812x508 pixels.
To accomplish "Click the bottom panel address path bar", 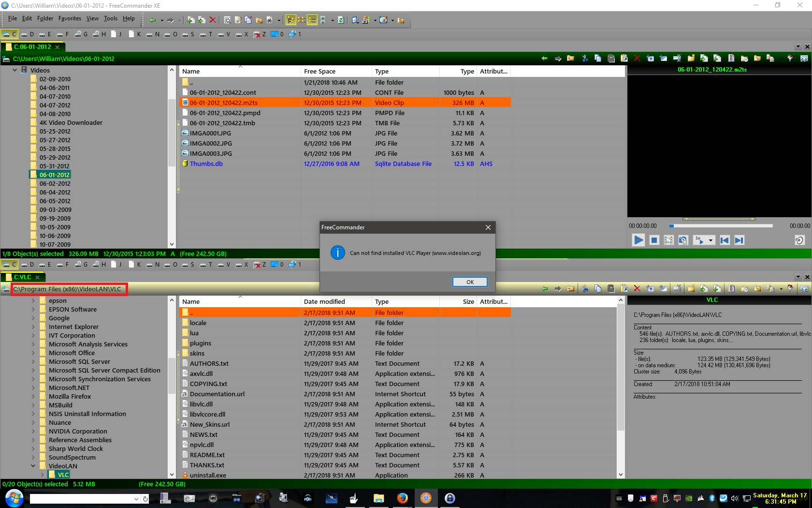I will pyautogui.click(x=69, y=289).
